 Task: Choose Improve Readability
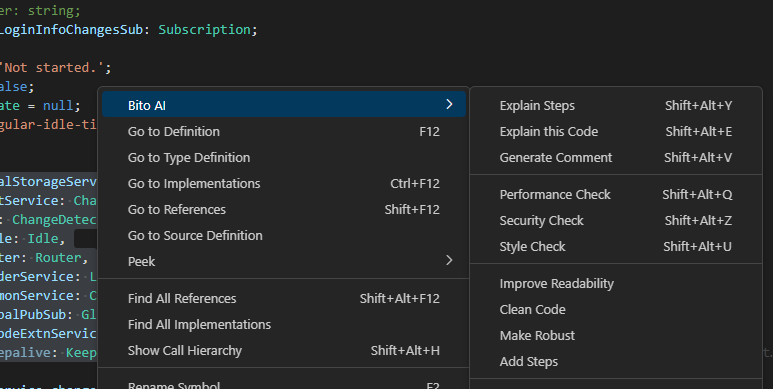[616, 283]
